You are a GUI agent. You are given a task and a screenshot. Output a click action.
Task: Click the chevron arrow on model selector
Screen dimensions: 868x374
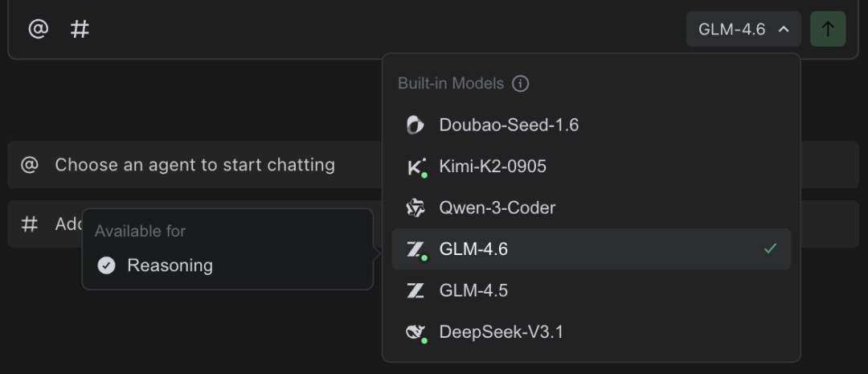coord(784,29)
